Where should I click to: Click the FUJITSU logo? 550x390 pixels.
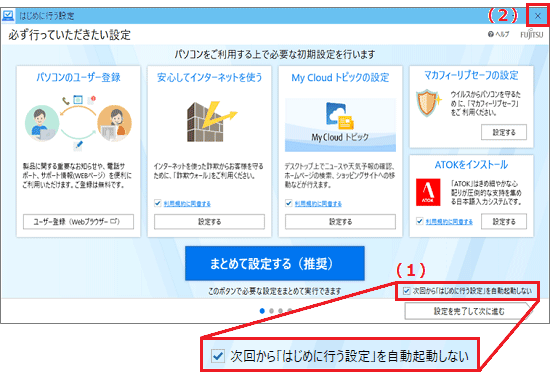point(531,34)
